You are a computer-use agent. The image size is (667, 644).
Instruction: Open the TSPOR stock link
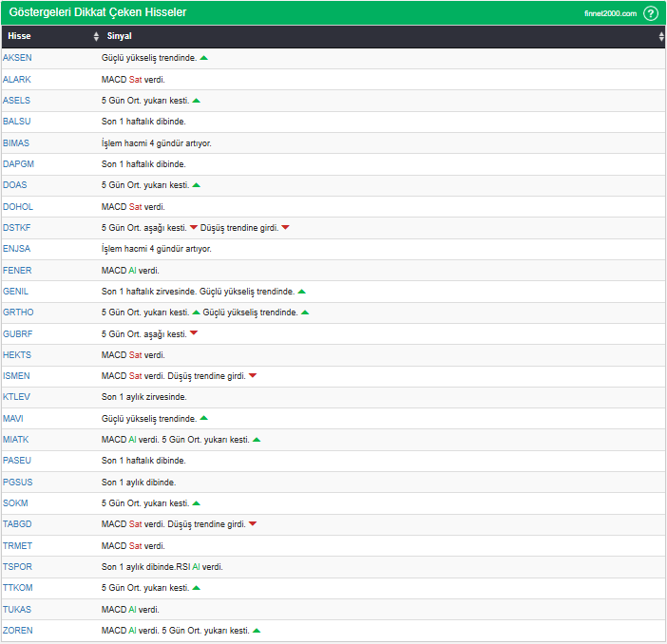(x=18, y=566)
